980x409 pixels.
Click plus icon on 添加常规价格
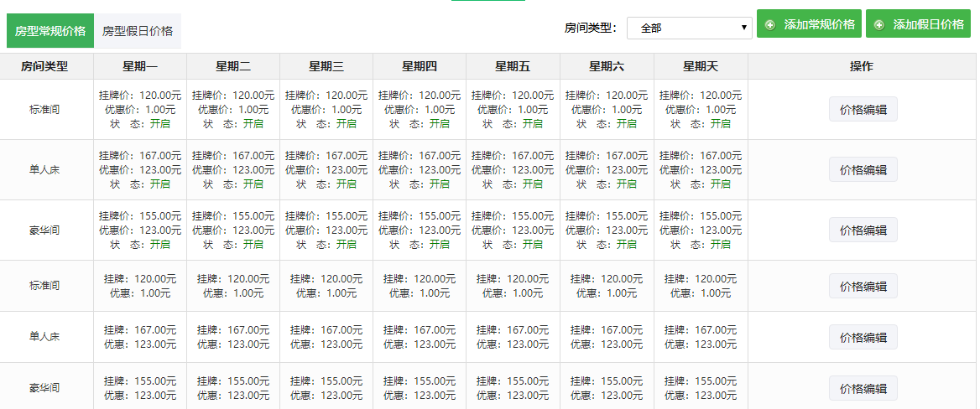[770, 25]
